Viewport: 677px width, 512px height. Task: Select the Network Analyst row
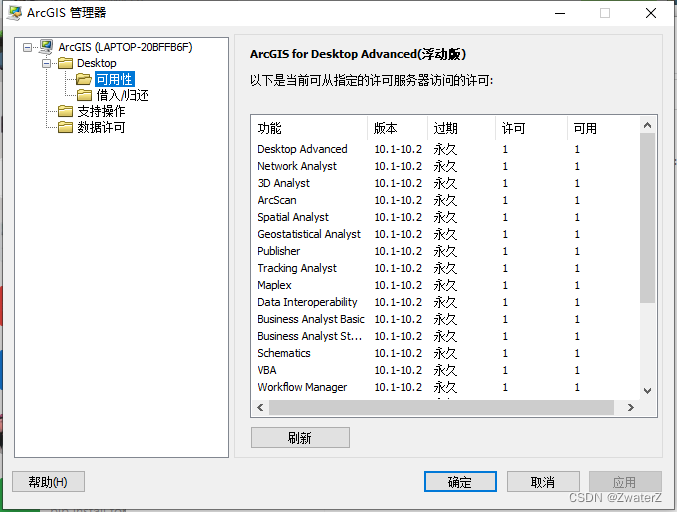[445, 166]
